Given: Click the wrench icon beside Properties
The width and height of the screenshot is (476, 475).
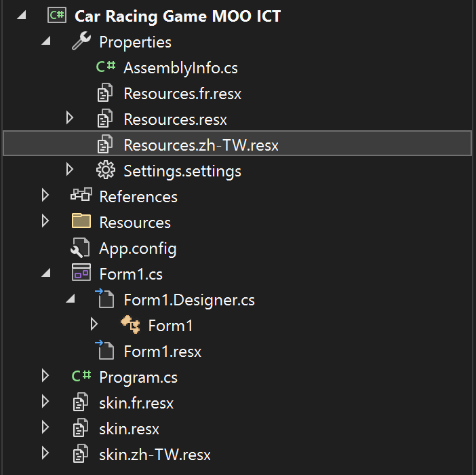Looking at the screenshot, I should point(81,41).
